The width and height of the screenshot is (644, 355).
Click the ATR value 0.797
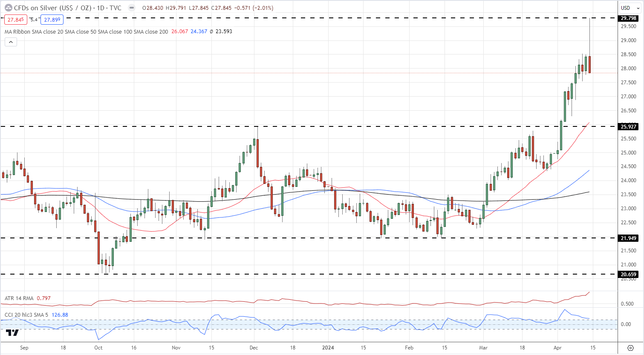pos(43,298)
